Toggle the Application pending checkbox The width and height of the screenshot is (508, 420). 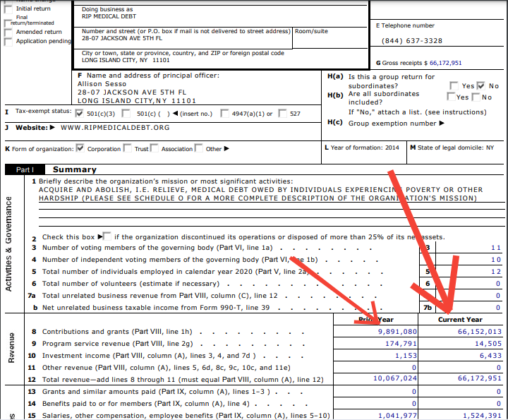pos(8,42)
